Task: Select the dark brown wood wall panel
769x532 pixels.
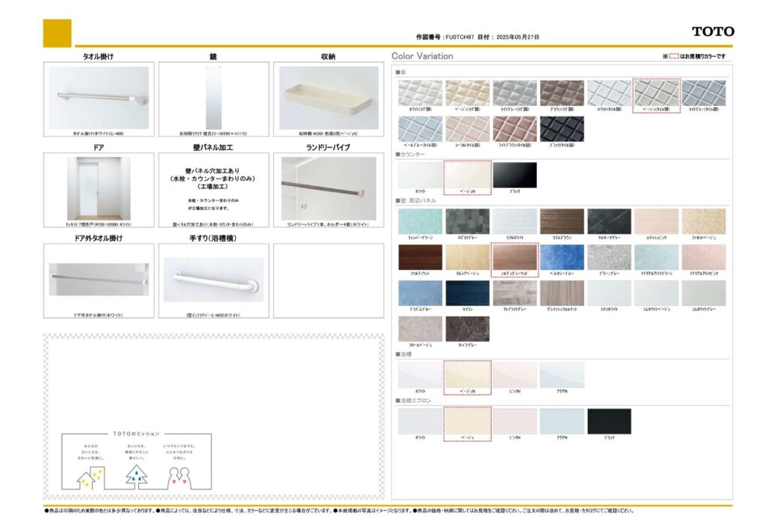Action: pos(420,257)
